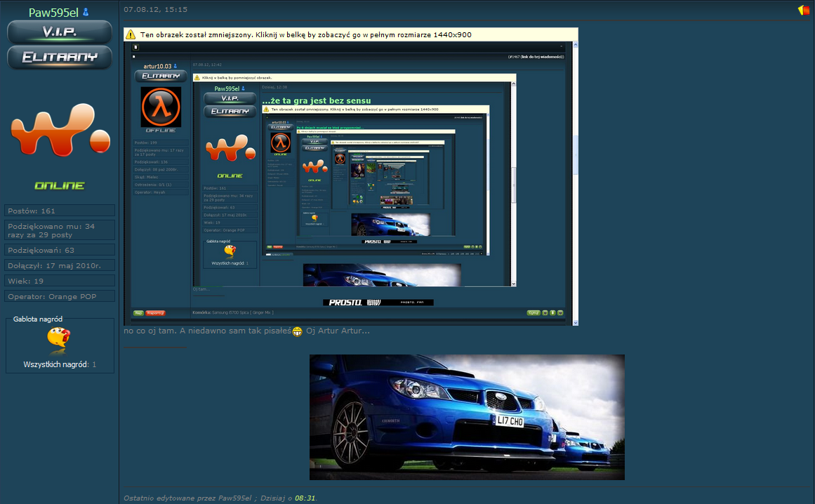Click the green ONLINE status indicator
Viewport: 815px width, 504px height.
click(x=60, y=185)
